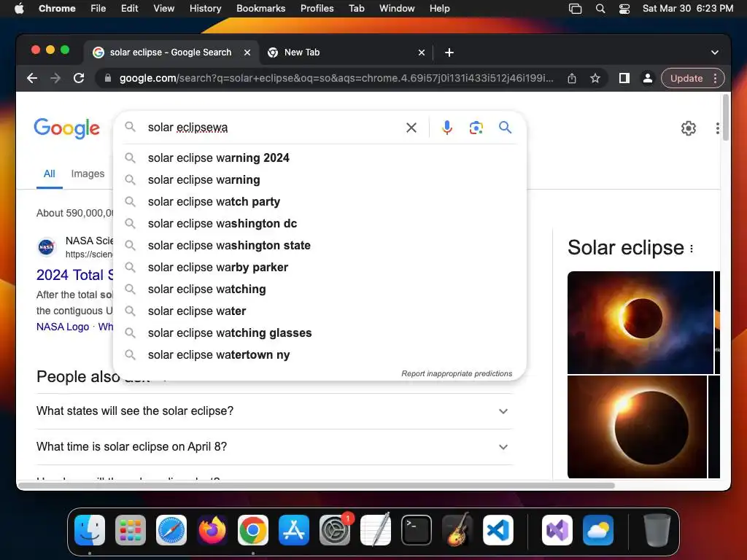Open the View menu

click(163, 9)
